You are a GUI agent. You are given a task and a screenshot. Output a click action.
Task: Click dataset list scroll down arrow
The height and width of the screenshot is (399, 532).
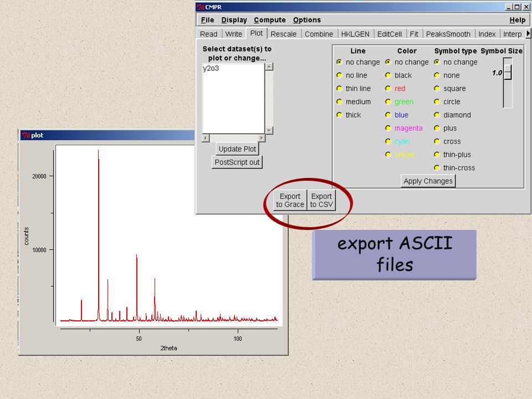click(x=269, y=130)
